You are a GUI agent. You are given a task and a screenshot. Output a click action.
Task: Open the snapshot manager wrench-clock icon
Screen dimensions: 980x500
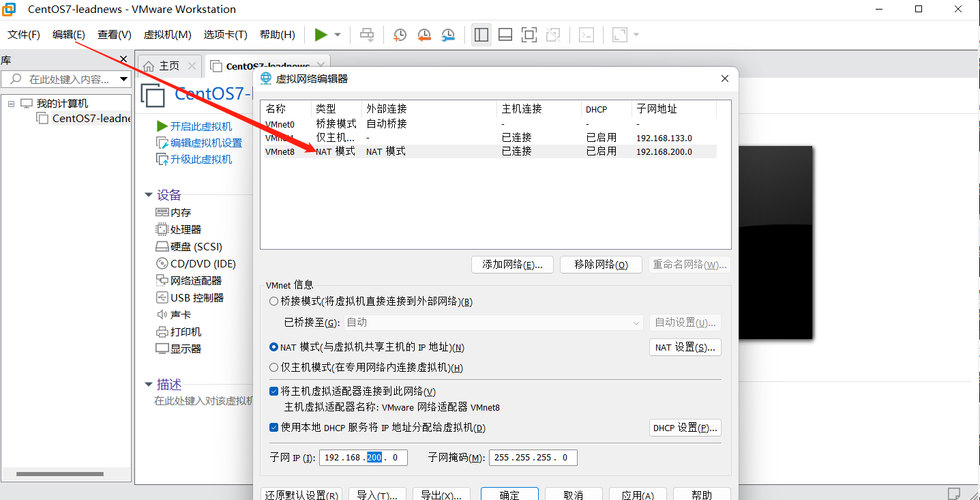[x=448, y=35]
